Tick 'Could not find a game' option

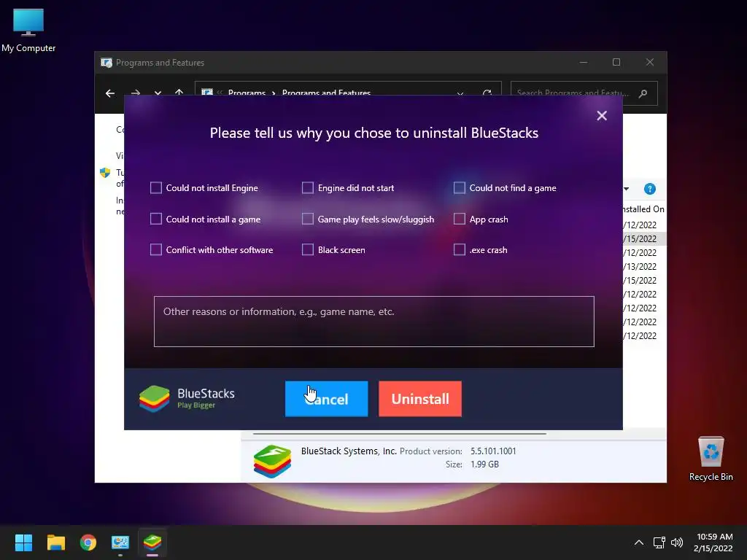pos(460,187)
